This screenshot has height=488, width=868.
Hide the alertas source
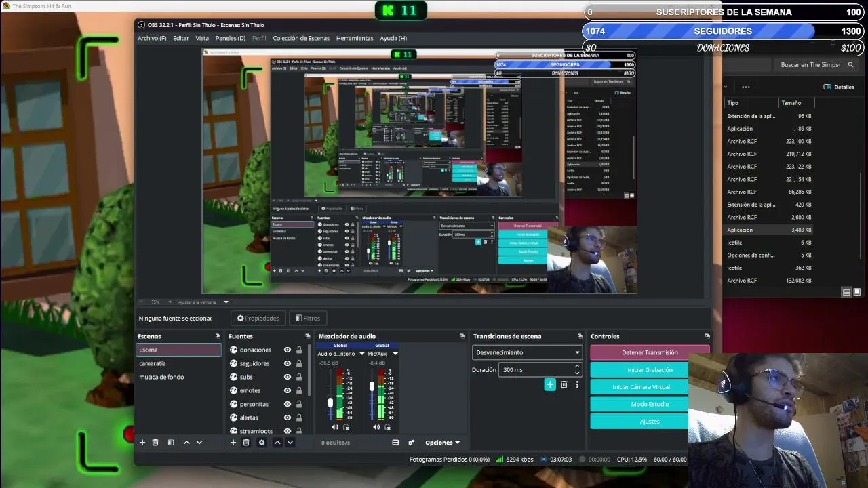click(x=288, y=418)
